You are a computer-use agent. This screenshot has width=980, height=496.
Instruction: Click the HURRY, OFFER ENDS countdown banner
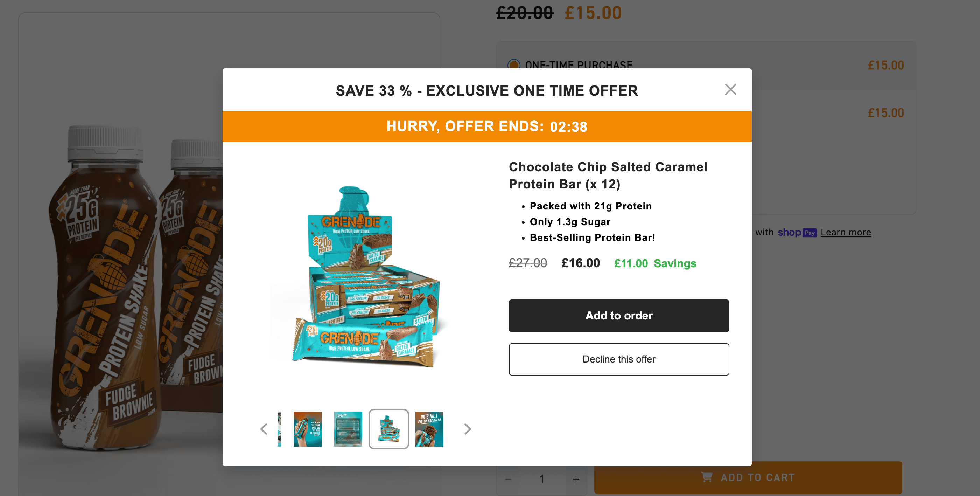487,126
